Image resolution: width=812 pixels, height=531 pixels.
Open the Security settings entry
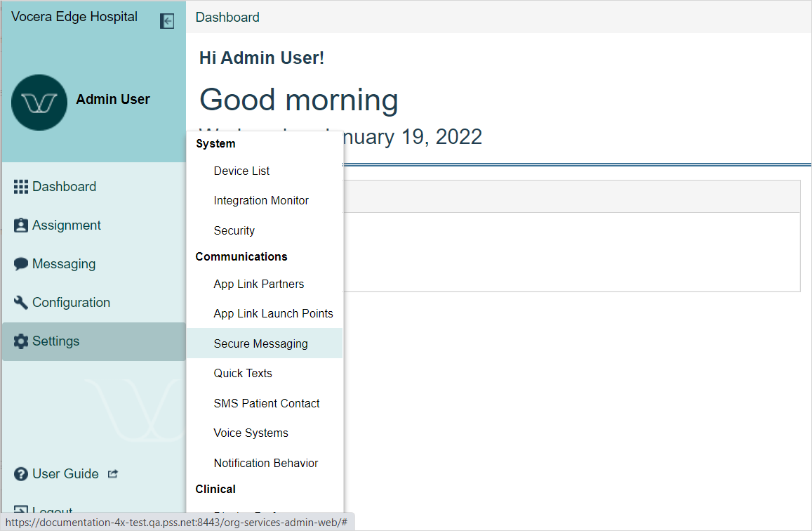point(234,230)
